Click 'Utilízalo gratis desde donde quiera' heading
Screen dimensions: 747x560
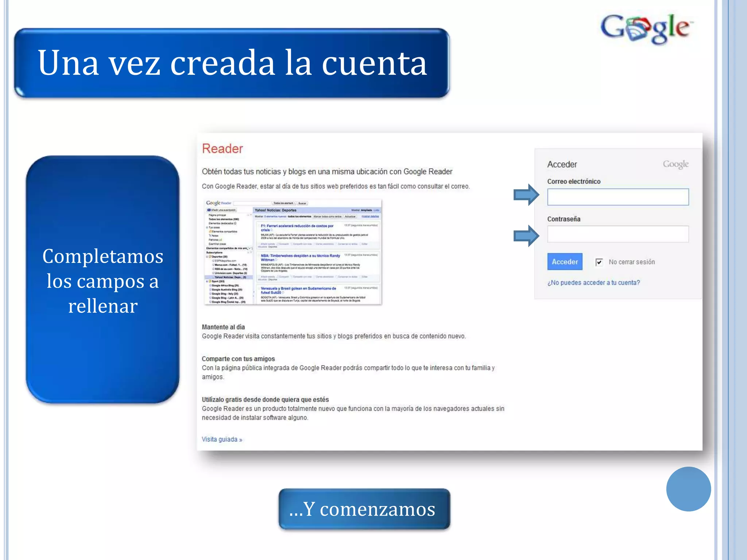[265, 400]
